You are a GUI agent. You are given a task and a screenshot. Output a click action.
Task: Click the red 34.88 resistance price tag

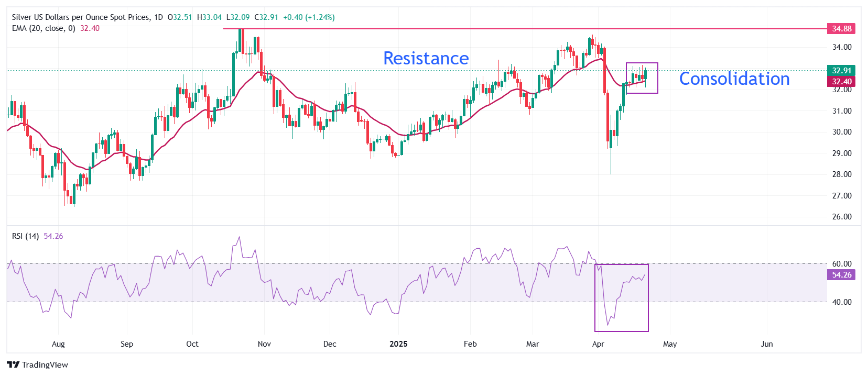tap(841, 29)
